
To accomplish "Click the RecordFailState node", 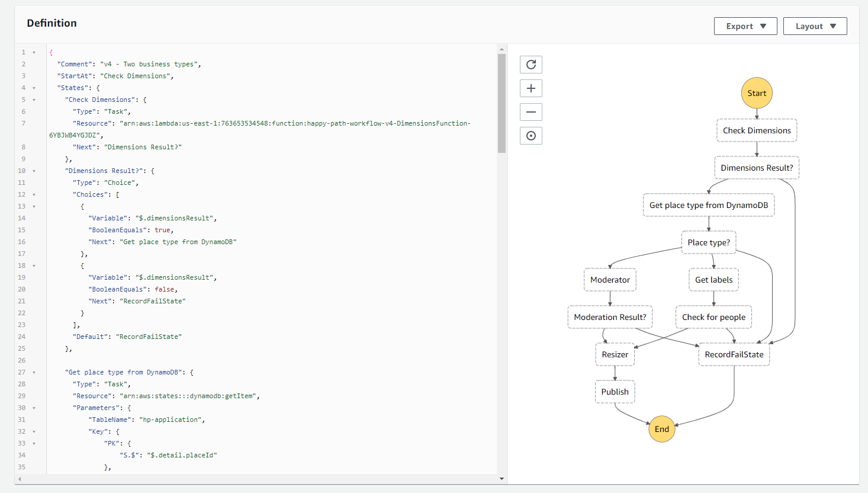I will pyautogui.click(x=734, y=354).
